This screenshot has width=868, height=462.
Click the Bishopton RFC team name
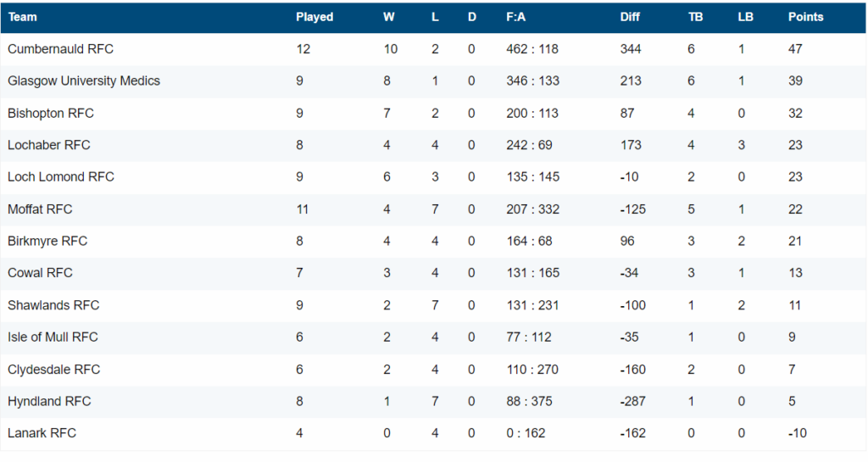click(x=51, y=114)
